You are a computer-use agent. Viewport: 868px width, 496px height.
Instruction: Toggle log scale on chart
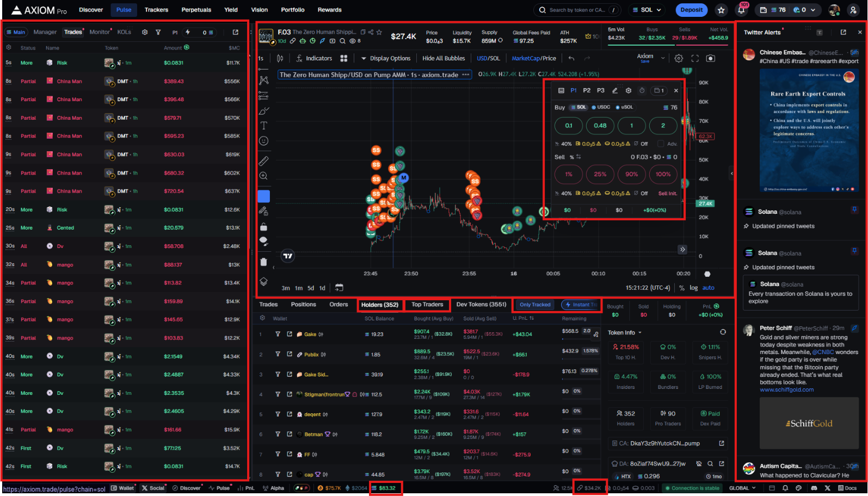point(693,288)
